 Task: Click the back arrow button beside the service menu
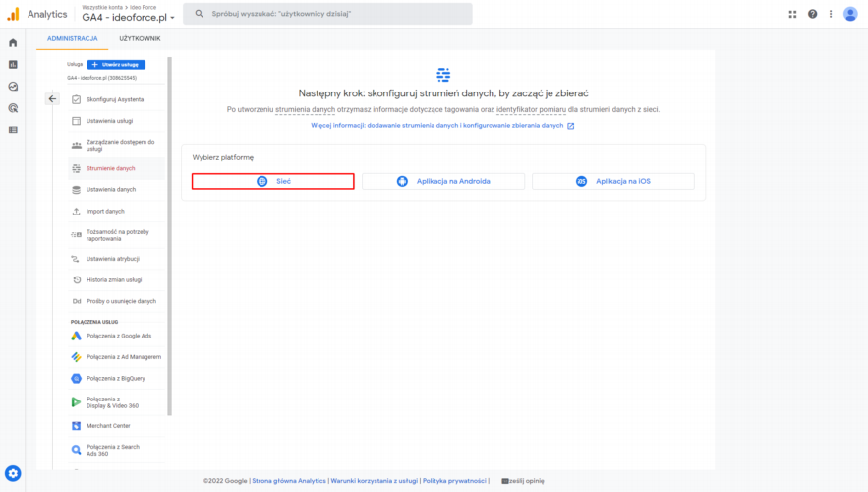(x=53, y=98)
